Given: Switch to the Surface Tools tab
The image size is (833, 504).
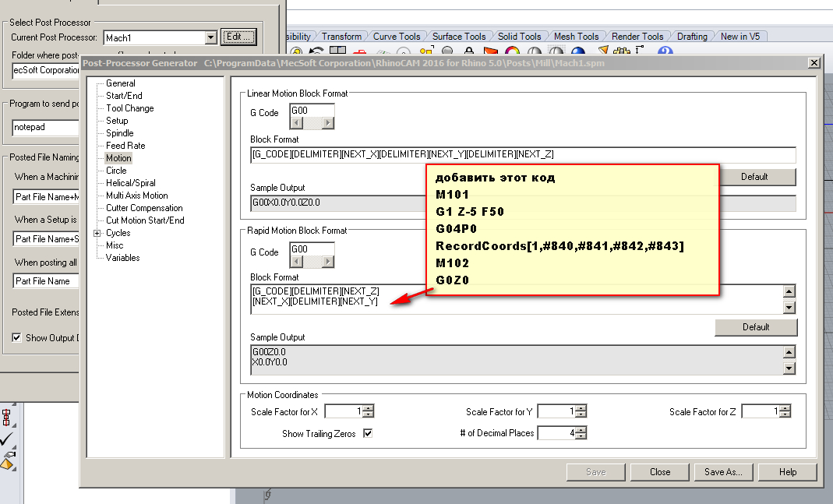Looking at the screenshot, I should click(459, 37).
